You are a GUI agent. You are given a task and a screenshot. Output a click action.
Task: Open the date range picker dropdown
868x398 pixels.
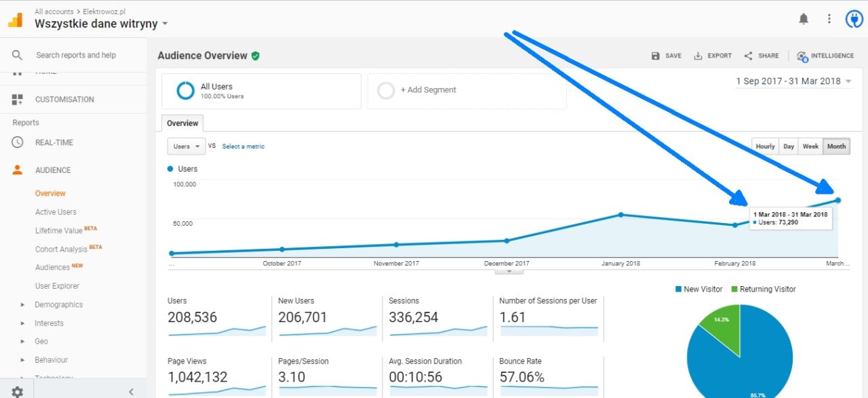pyautogui.click(x=793, y=81)
